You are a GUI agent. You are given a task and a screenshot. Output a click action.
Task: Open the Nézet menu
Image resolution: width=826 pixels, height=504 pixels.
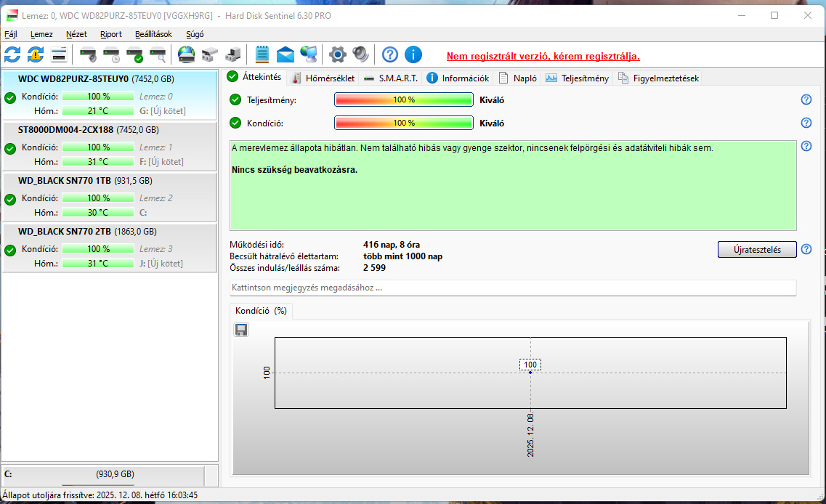point(76,34)
